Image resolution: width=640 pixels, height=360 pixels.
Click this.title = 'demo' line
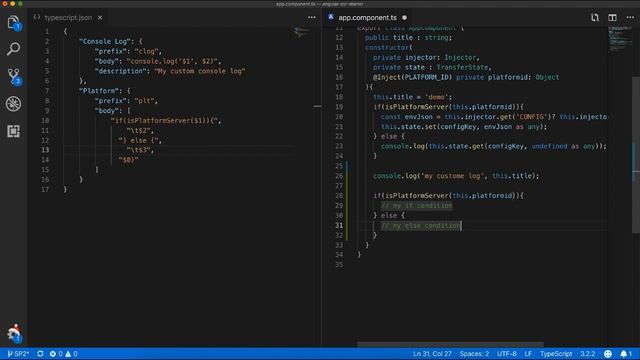413,97
